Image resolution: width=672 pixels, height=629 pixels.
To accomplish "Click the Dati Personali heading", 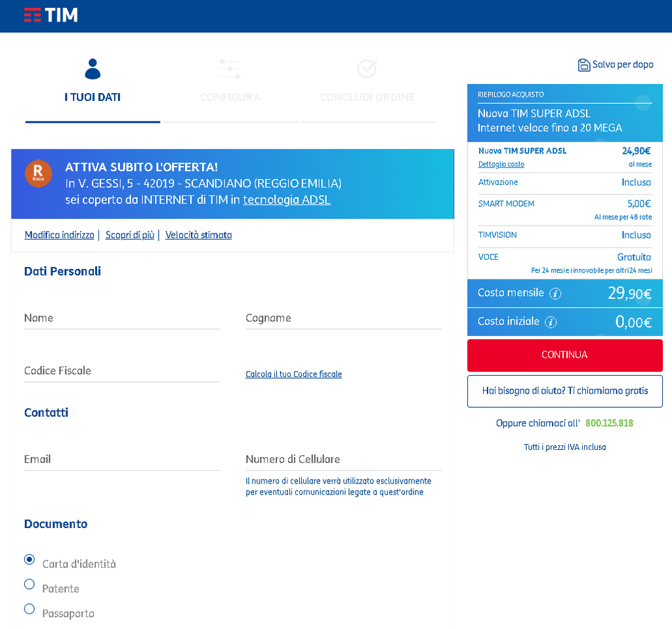I will pos(62,272).
